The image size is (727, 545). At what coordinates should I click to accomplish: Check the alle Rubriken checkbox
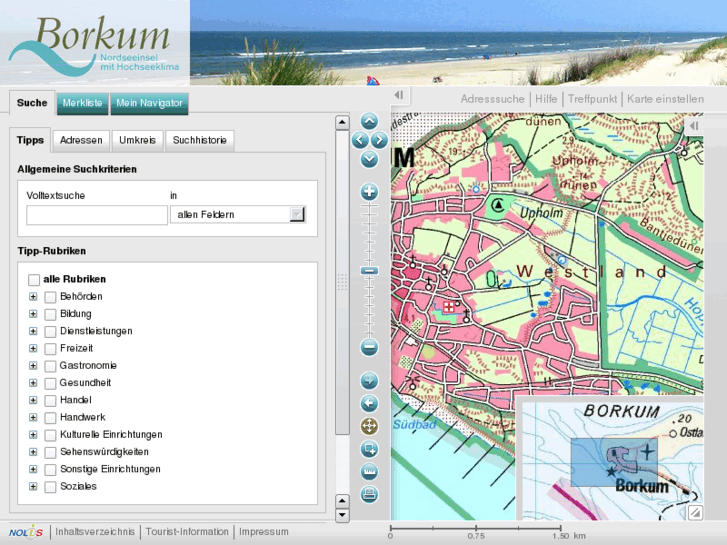34,280
